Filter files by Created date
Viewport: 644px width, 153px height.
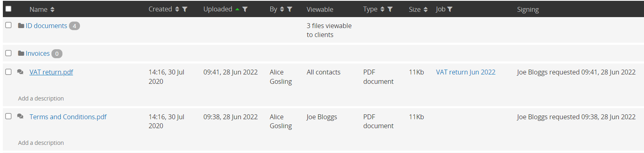(184, 9)
